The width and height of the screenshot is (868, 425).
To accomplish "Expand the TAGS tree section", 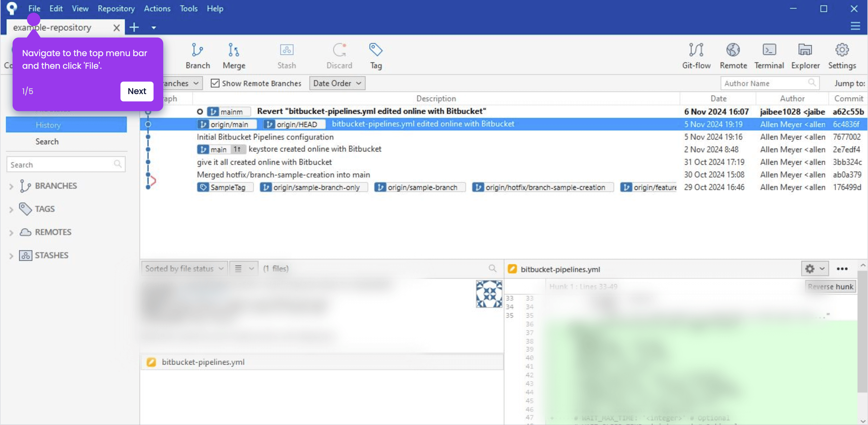I will (x=11, y=209).
